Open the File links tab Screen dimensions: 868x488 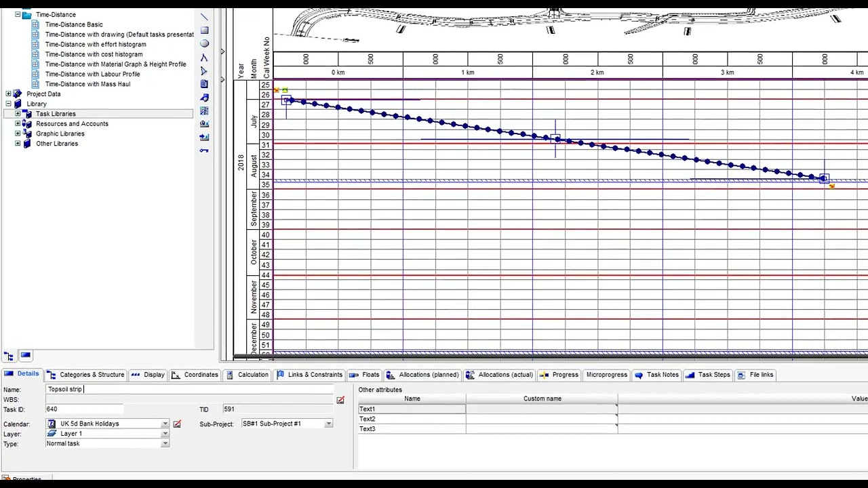click(x=755, y=375)
